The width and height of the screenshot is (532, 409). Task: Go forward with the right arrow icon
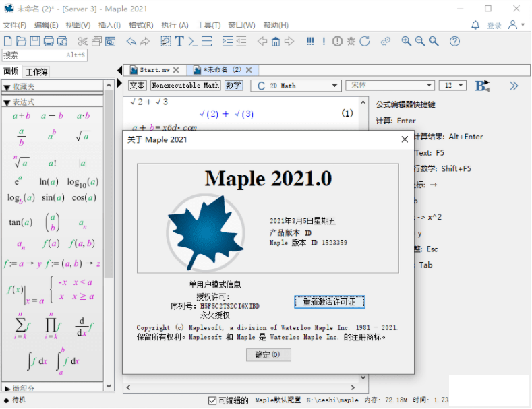[x=289, y=41]
